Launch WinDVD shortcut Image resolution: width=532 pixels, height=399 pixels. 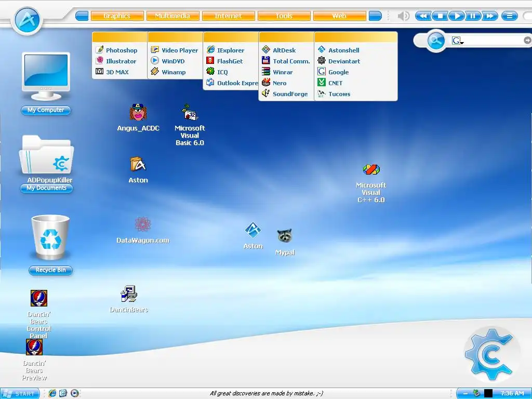[x=168, y=61]
